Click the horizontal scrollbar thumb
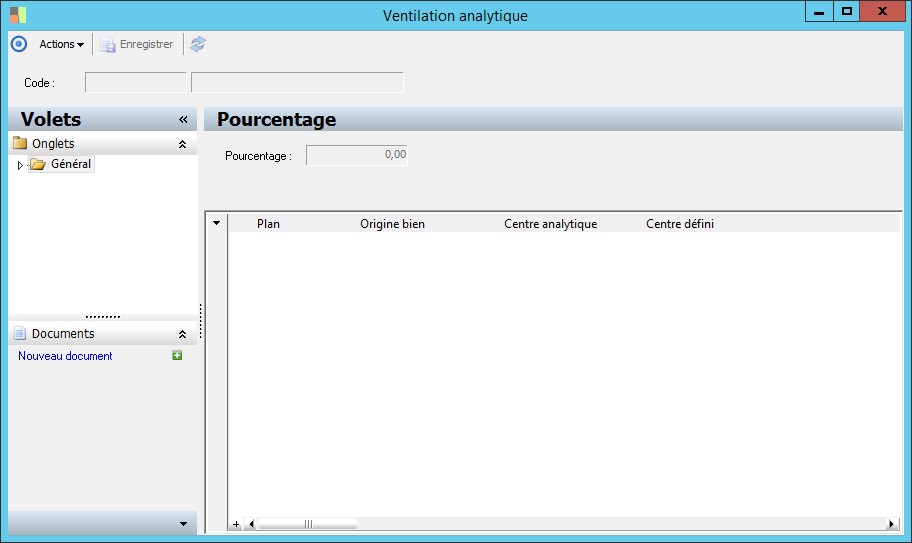Image resolution: width=912 pixels, height=543 pixels. pyautogui.click(x=308, y=524)
